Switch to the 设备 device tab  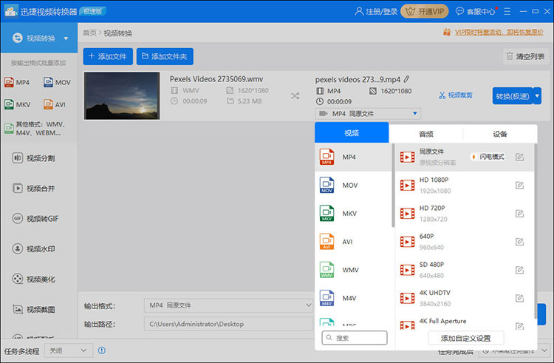pyautogui.click(x=500, y=134)
